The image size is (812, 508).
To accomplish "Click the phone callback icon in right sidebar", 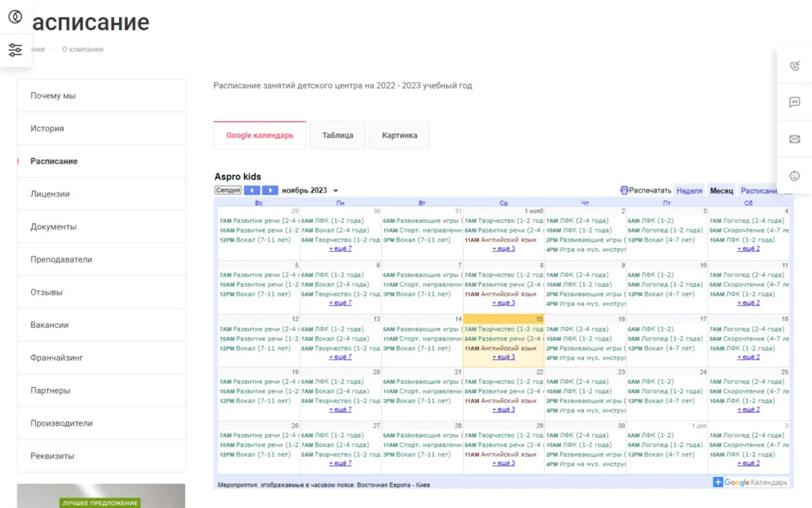I will 795,66.
